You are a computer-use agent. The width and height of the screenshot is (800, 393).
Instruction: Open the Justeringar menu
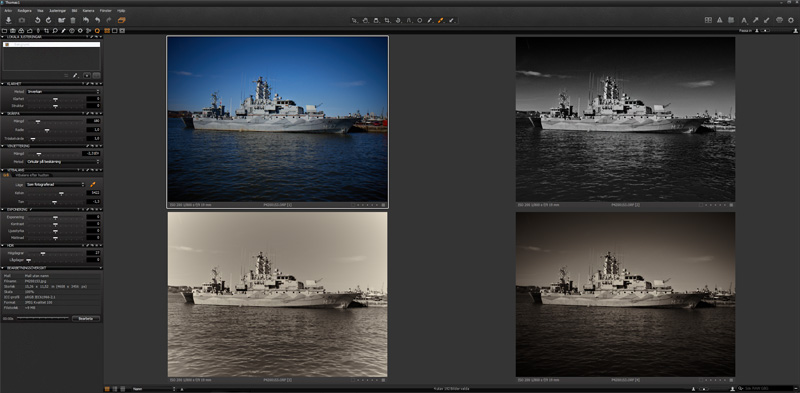click(x=57, y=10)
